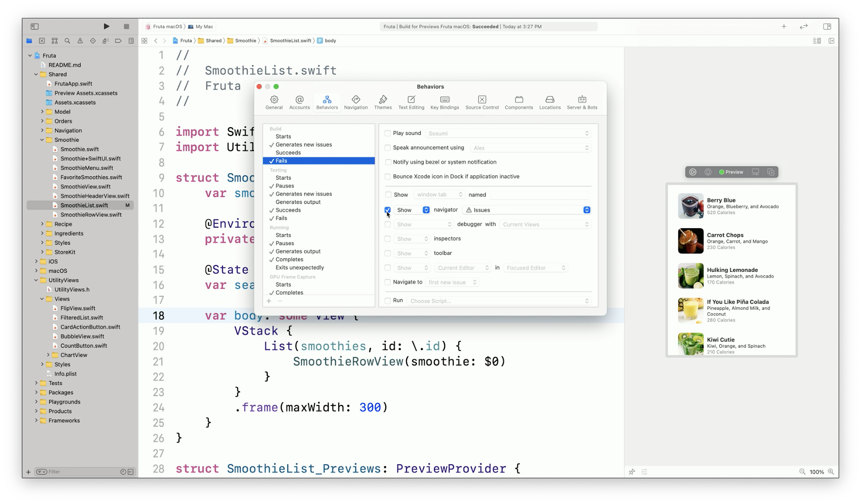Open the Find navigator magnifier icon
Screen dimensions: 861x504
click(68, 41)
